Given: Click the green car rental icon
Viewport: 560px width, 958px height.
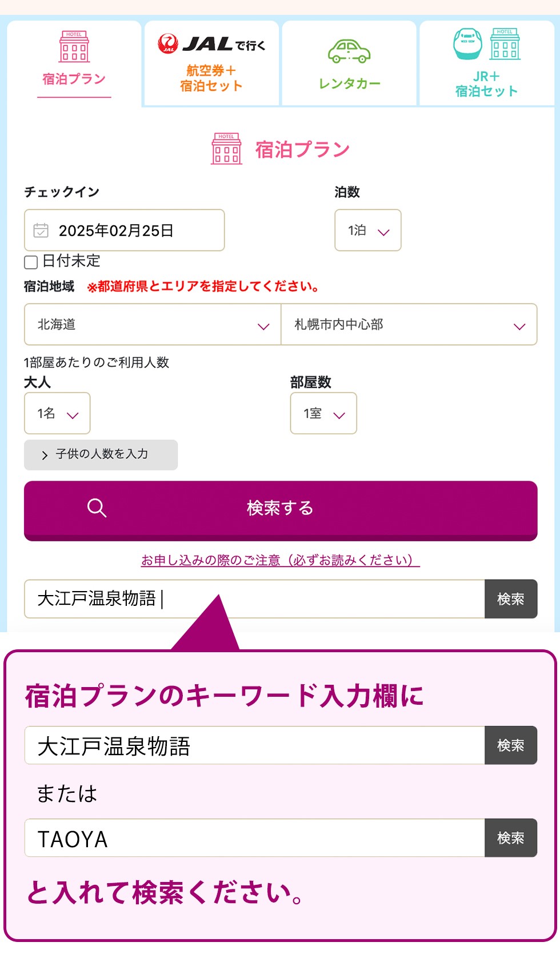Looking at the screenshot, I should tap(349, 51).
